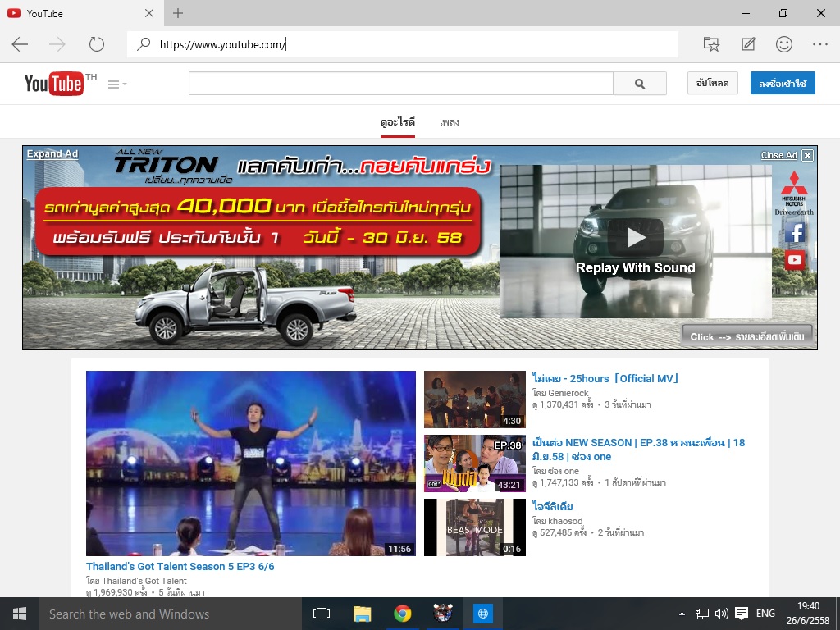840x630 pixels.
Task: Click the browser back arrow
Action: (20, 44)
